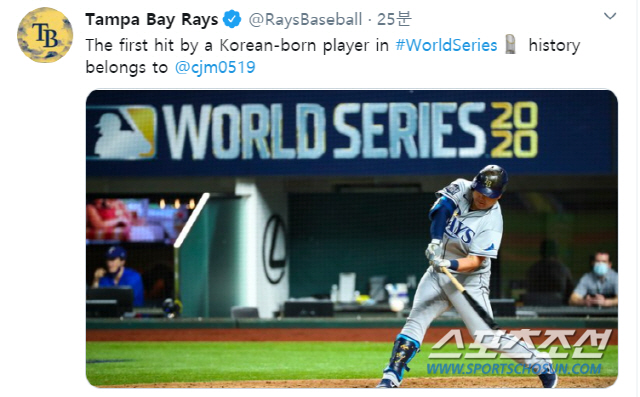Open the @cjm0519 mention
This screenshot has width=640, height=397.
215,67
